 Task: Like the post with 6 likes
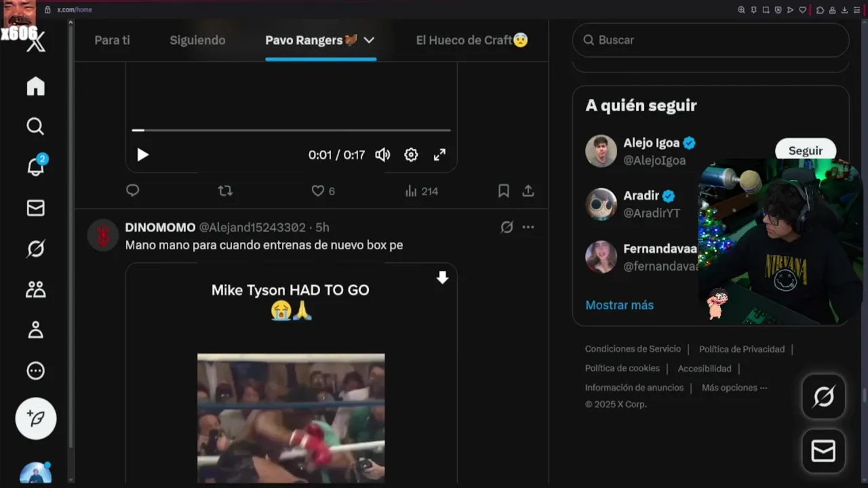[x=323, y=191]
